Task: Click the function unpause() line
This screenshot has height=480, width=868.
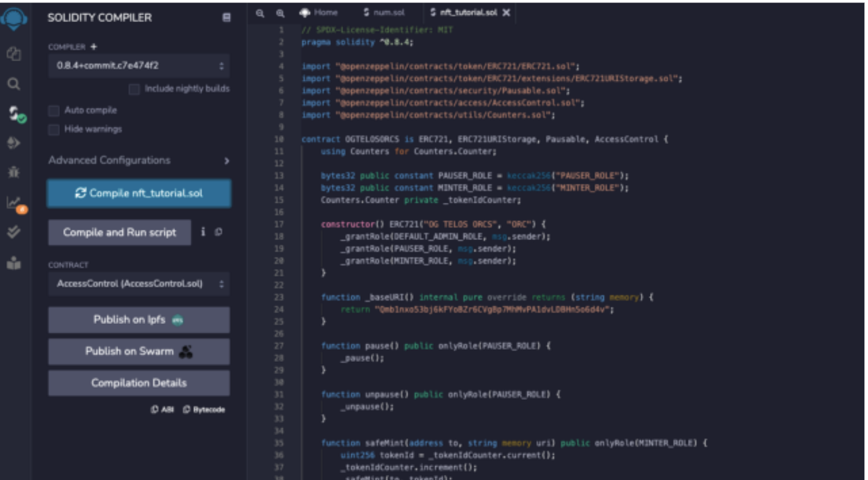Action: click(x=441, y=395)
